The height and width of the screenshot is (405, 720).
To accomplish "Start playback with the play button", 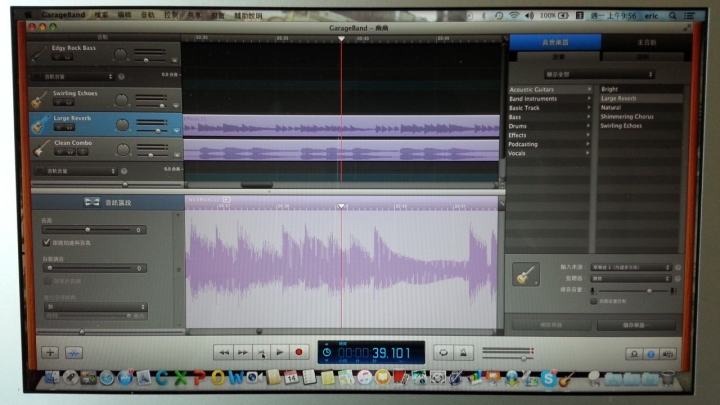I will (280, 352).
